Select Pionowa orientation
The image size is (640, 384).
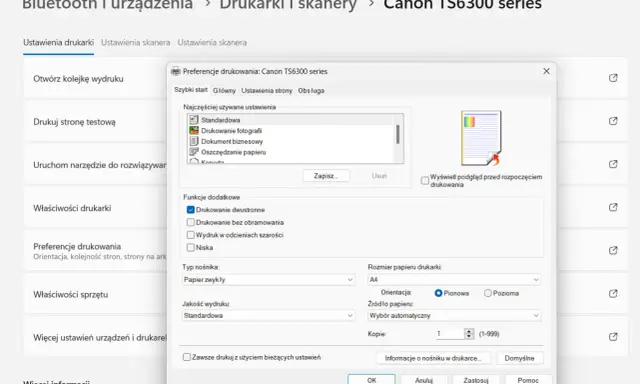[438, 293]
